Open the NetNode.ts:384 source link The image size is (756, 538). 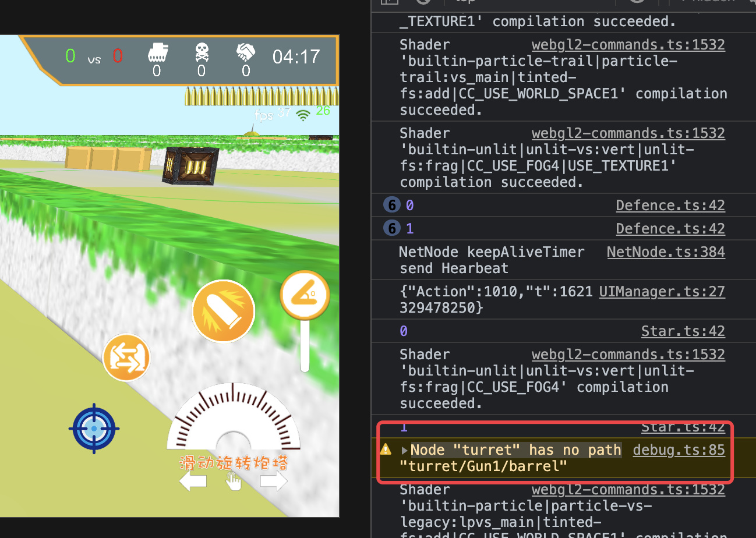666,252
